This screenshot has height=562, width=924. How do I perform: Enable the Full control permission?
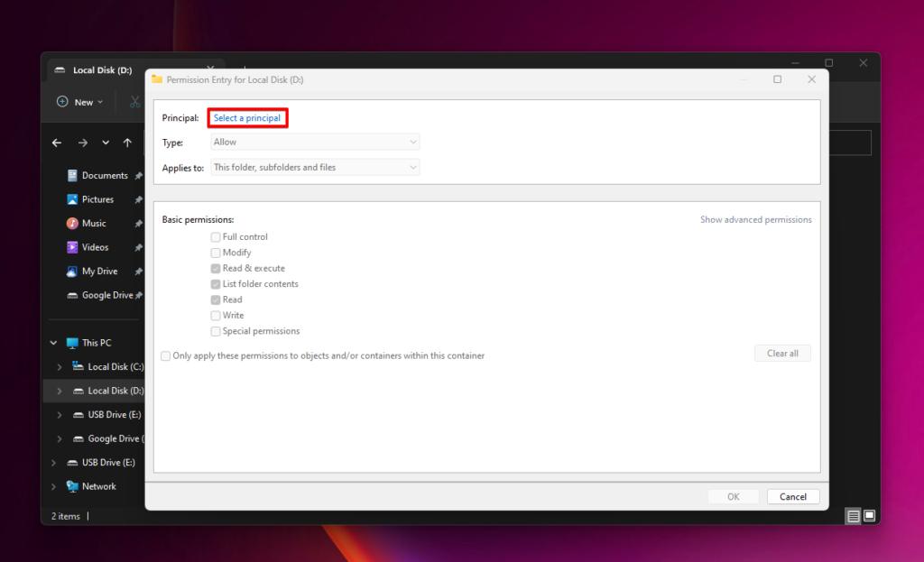pos(216,236)
